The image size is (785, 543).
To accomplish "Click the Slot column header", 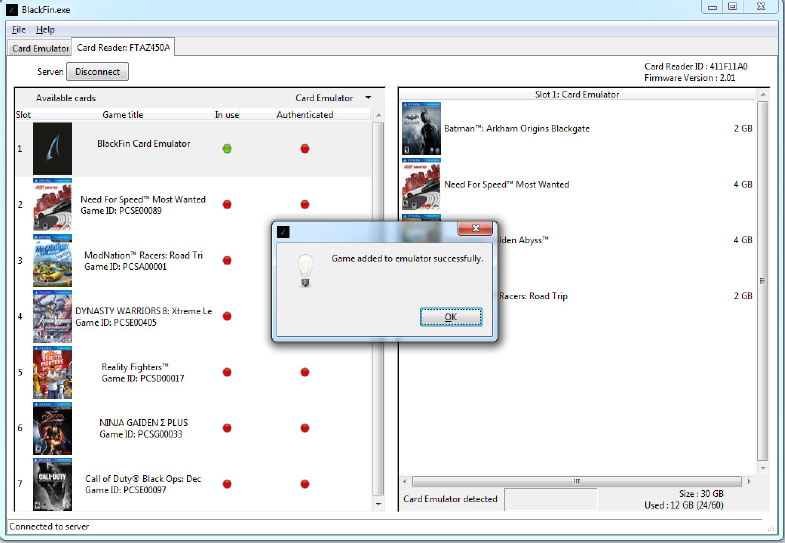I will pyautogui.click(x=23, y=115).
